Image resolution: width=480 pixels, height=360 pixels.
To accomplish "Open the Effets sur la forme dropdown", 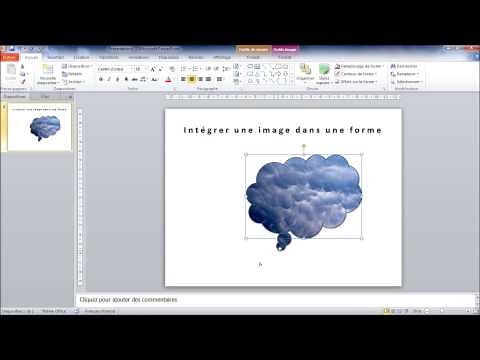I will (x=356, y=82).
